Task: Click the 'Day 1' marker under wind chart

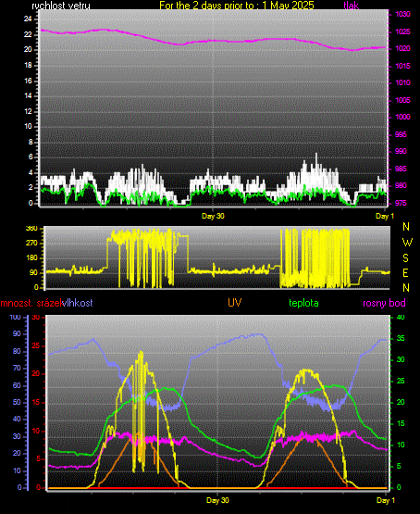Action: click(x=385, y=216)
